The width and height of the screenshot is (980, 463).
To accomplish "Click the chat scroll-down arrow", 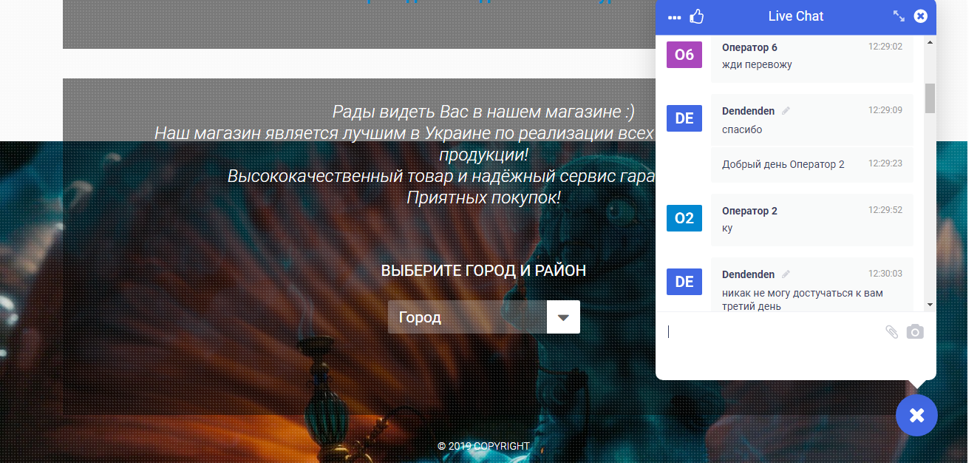I will (930, 305).
